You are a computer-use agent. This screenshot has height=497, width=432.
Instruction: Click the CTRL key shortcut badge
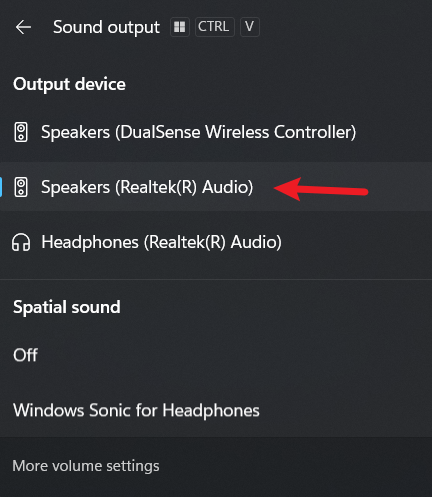[x=215, y=27]
